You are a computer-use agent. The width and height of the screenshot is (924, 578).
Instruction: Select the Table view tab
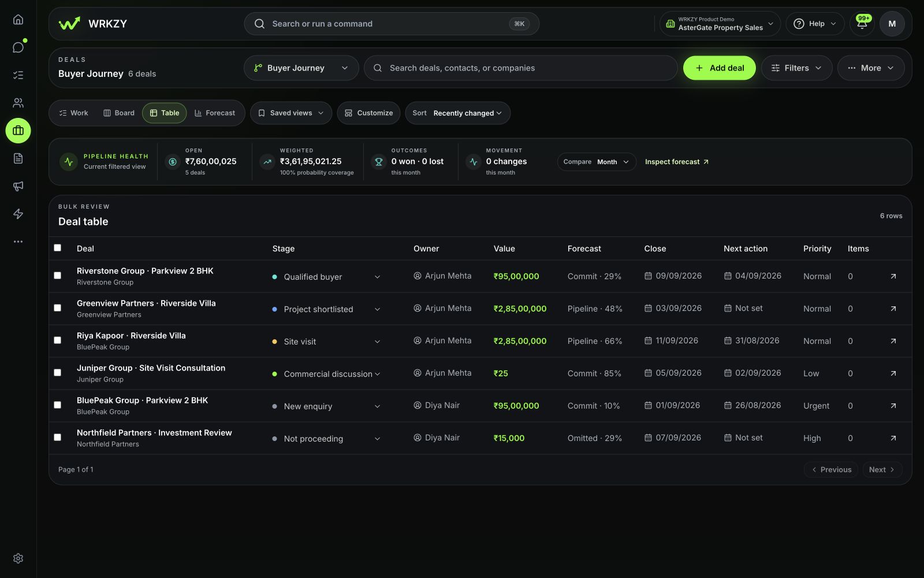point(165,113)
